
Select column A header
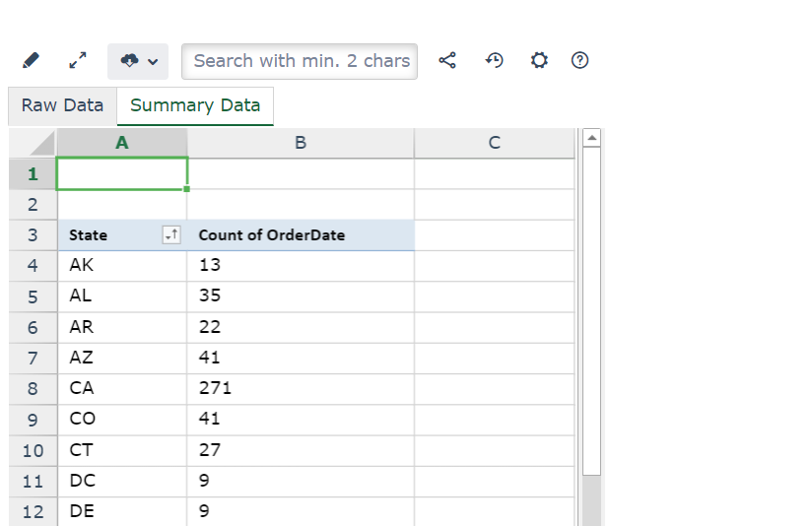click(121, 143)
